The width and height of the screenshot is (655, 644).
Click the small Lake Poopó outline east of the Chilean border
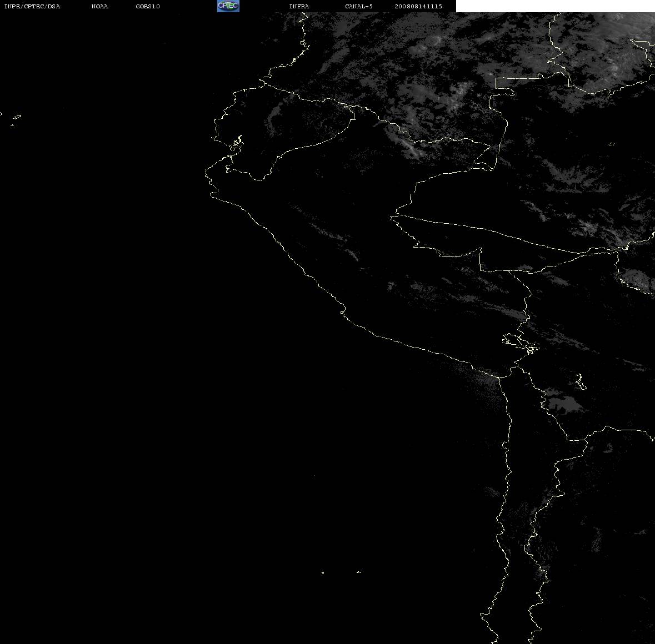coord(580,381)
